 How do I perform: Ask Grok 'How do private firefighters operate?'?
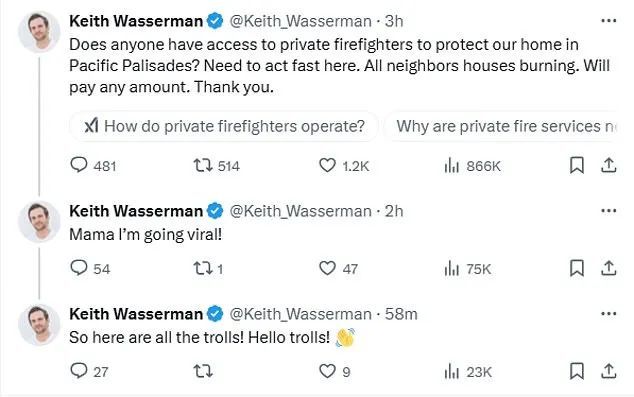[224, 126]
